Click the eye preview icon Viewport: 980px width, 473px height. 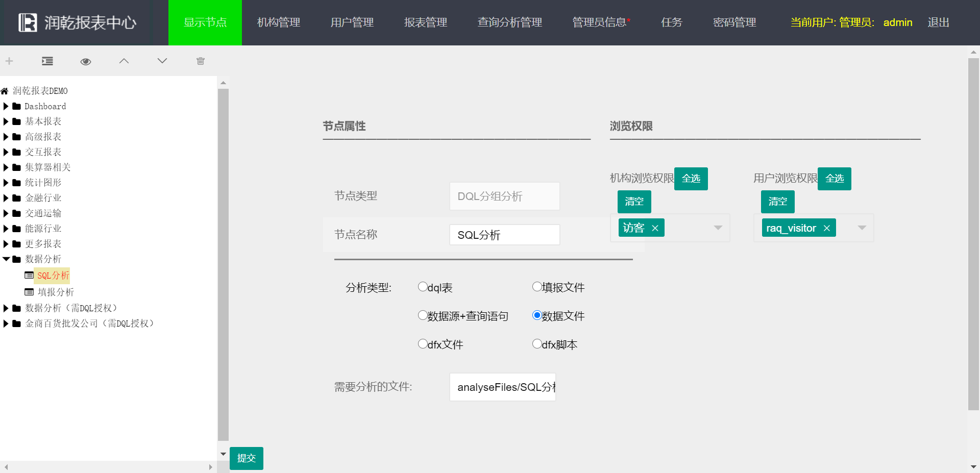click(86, 62)
